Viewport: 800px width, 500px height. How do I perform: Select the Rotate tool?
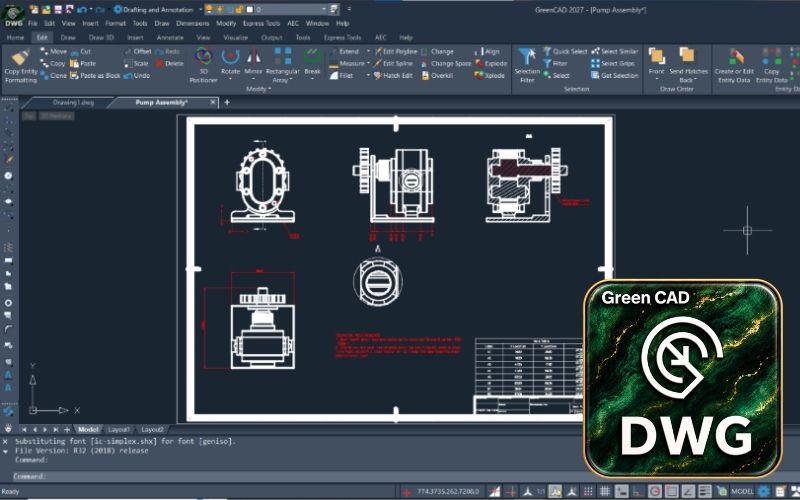pos(231,62)
